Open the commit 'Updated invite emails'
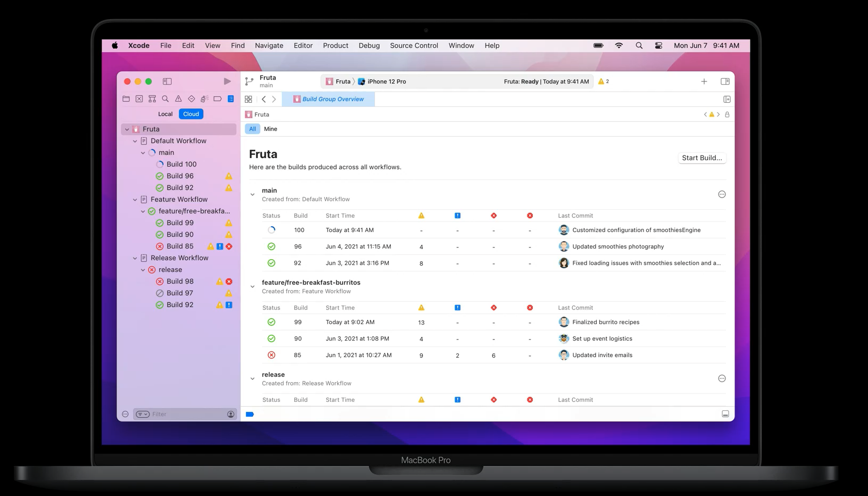 coord(602,355)
